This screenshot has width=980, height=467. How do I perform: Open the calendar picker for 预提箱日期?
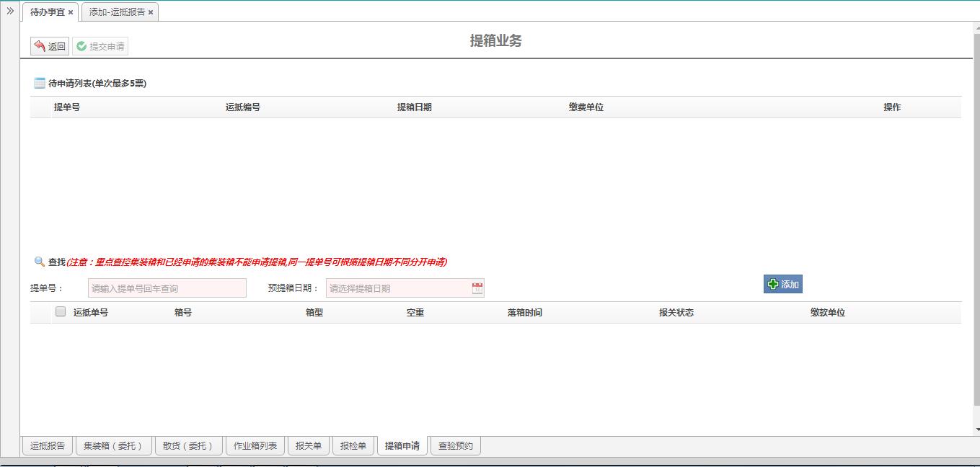click(477, 288)
